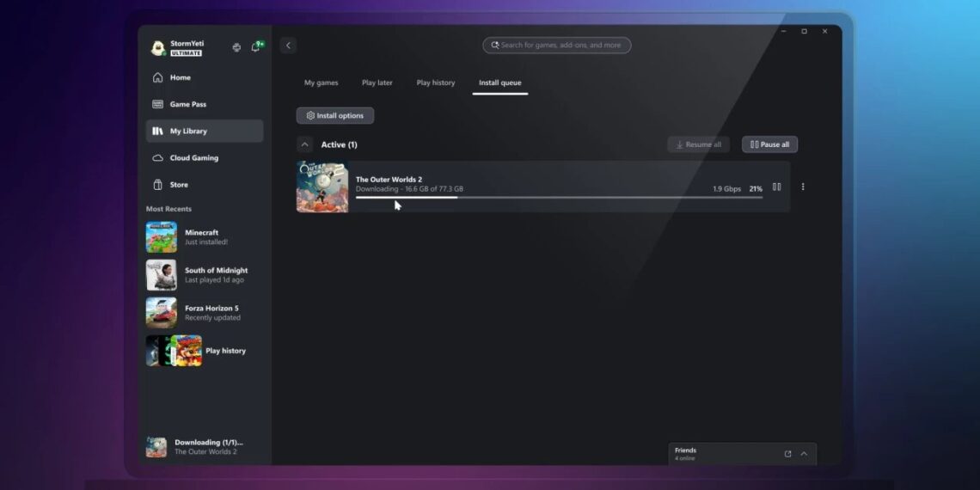Image resolution: width=980 pixels, height=490 pixels.
Task: Click The Outer Worlds 2 download progress bar
Action: pyautogui.click(x=559, y=198)
